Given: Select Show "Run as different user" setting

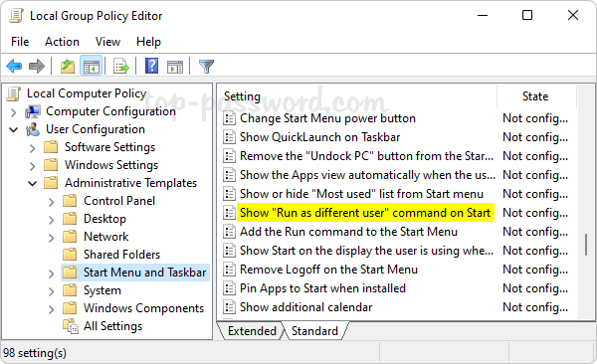Looking at the screenshot, I should click(x=365, y=213).
